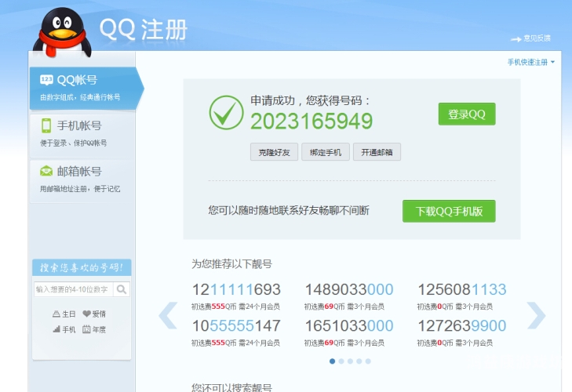572x392 pixels.
Task: Go to third carousel page dot
Action: point(350,361)
